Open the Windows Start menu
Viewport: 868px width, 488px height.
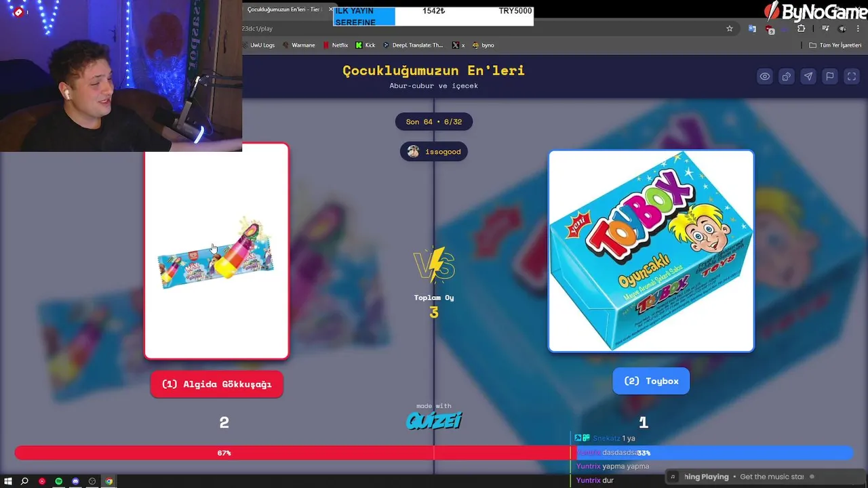[8, 481]
